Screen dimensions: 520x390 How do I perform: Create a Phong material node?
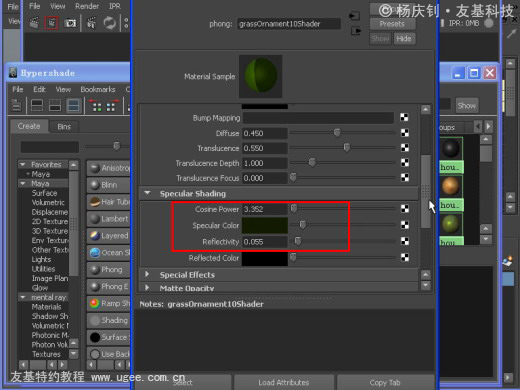point(109,269)
